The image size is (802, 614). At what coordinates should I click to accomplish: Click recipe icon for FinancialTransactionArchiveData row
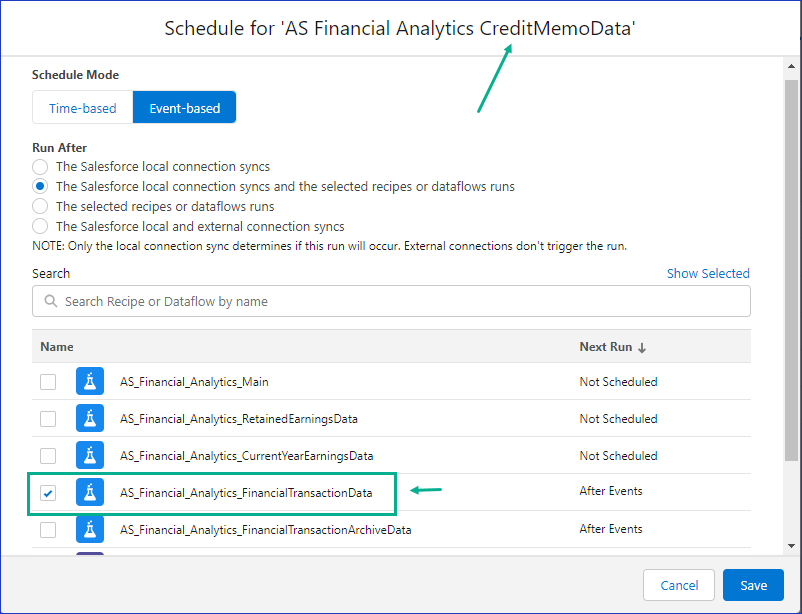click(x=90, y=529)
